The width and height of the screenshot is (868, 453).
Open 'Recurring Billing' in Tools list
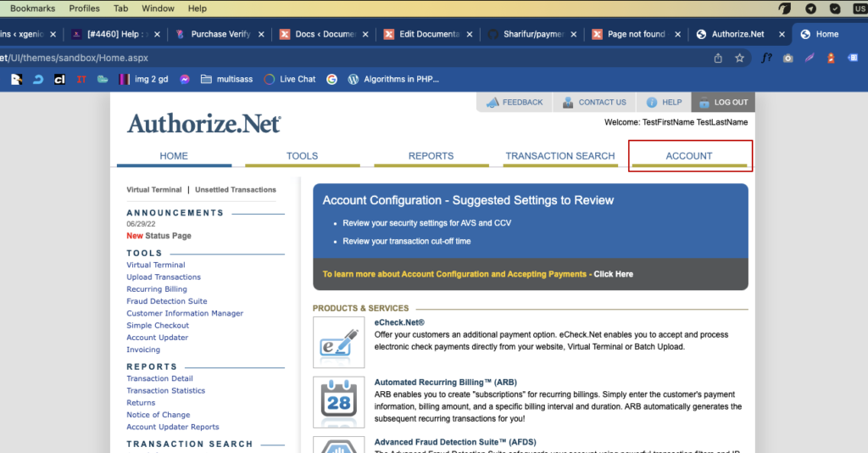coord(157,289)
